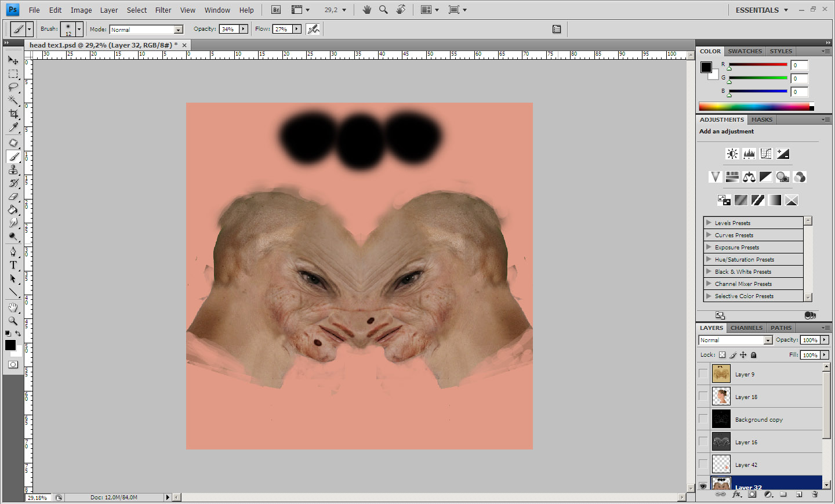Screen dimensions: 835x504
Task: Expand Levels Presets
Action: click(x=709, y=223)
